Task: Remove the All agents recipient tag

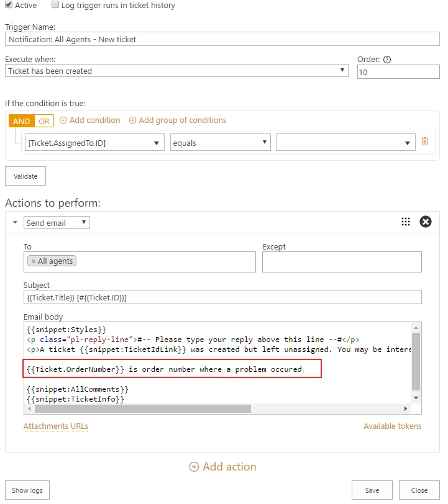Action: (x=33, y=261)
